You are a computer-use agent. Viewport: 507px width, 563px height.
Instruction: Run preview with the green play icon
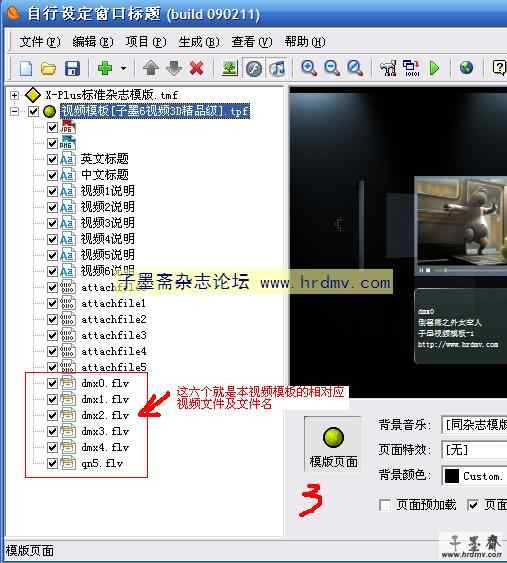point(434,68)
